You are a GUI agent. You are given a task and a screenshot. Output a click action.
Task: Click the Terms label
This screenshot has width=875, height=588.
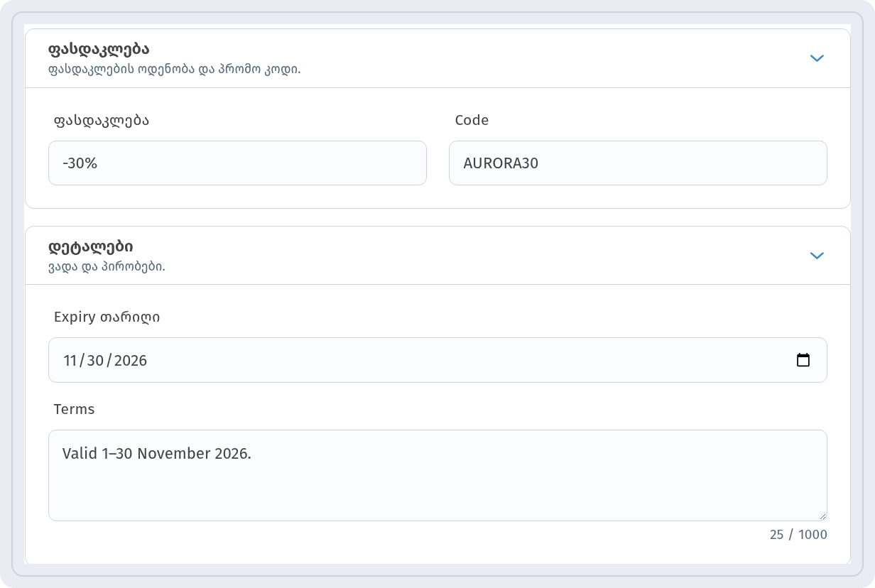[x=74, y=409]
